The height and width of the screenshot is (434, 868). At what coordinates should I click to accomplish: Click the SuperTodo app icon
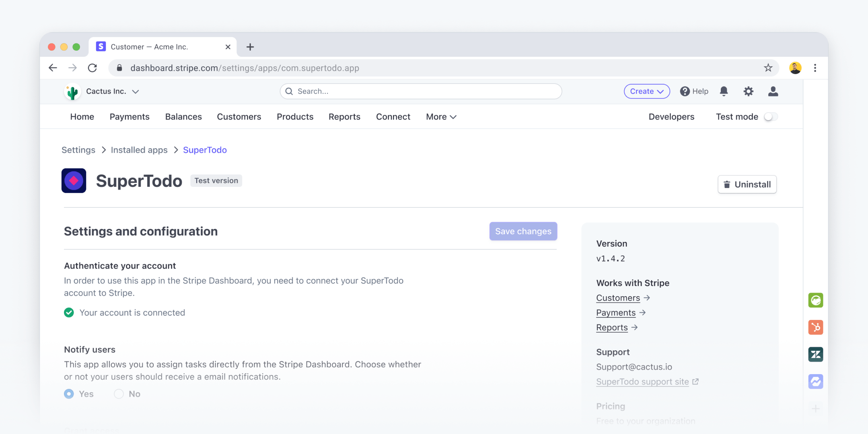point(74,180)
